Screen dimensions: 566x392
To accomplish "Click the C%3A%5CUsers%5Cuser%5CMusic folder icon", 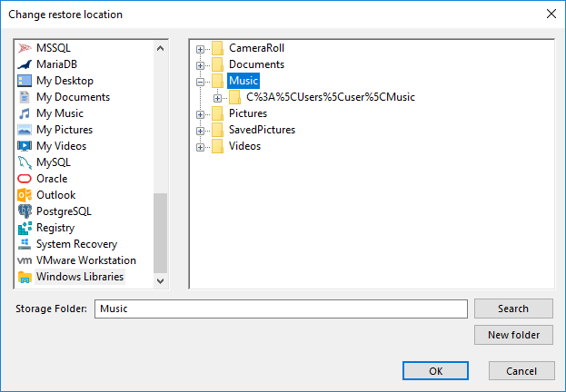I will pos(235,97).
